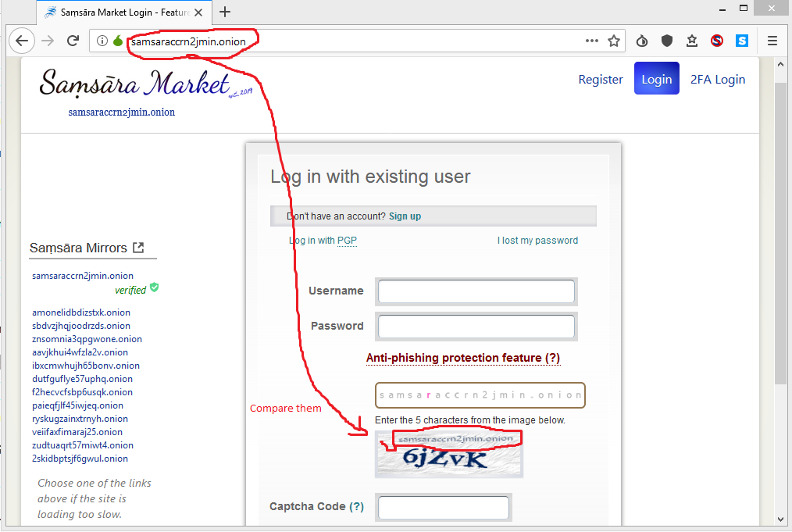Open the browser hamburger menu
792x532 pixels.
(772, 41)
